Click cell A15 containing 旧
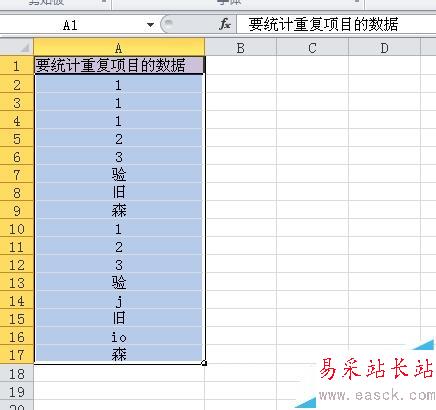The image size is (436, 410). coord(119,318)
